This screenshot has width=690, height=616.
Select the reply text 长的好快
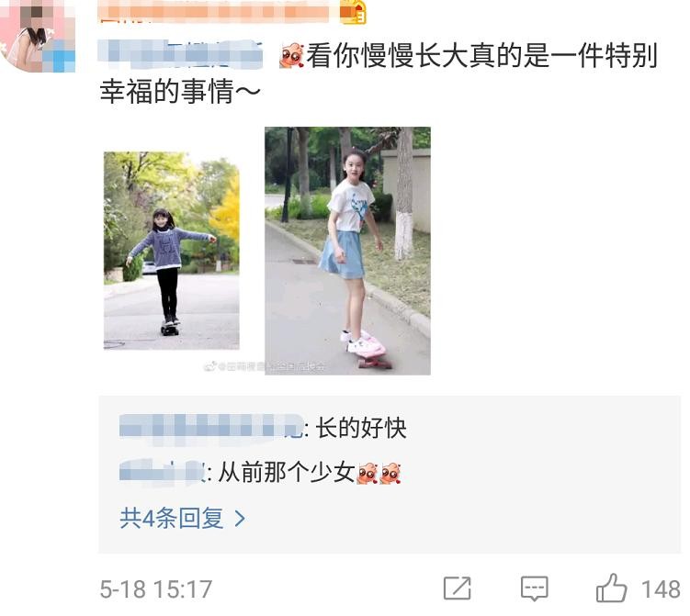tap(361, 428)
